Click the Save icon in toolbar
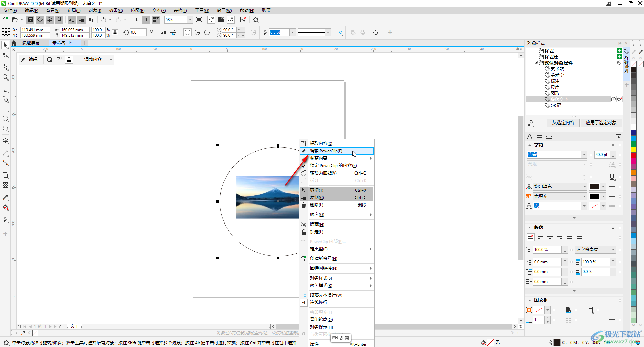Screen dimensions: 644x347 [30, 20]
